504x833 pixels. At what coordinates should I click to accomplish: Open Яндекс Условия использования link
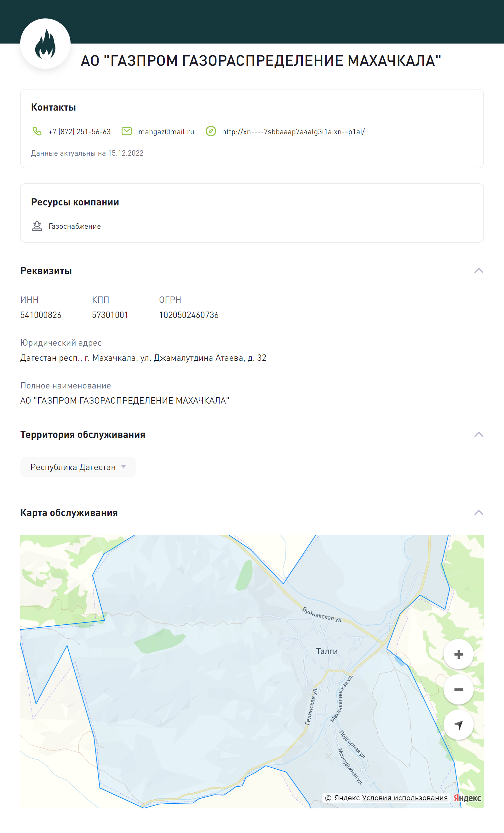point(405,798)
